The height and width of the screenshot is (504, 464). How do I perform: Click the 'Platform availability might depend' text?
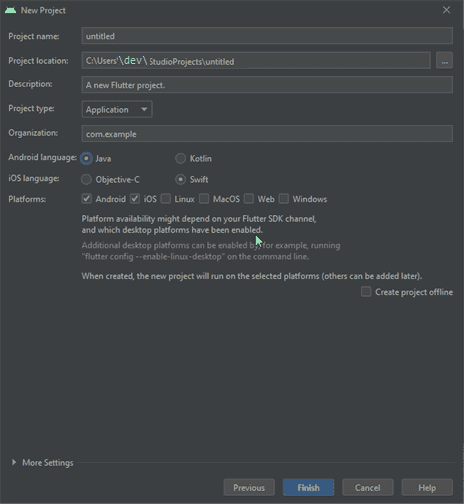point(199,224)
